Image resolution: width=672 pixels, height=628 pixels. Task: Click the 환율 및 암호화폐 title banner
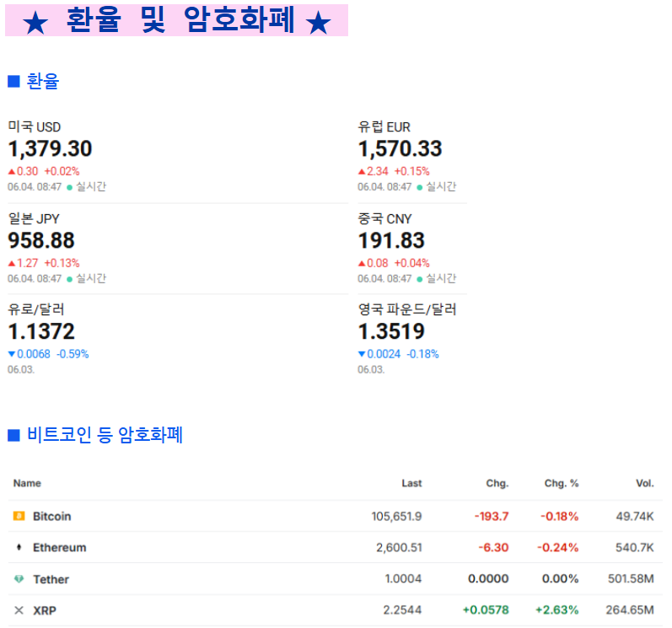tap(176, 20)
